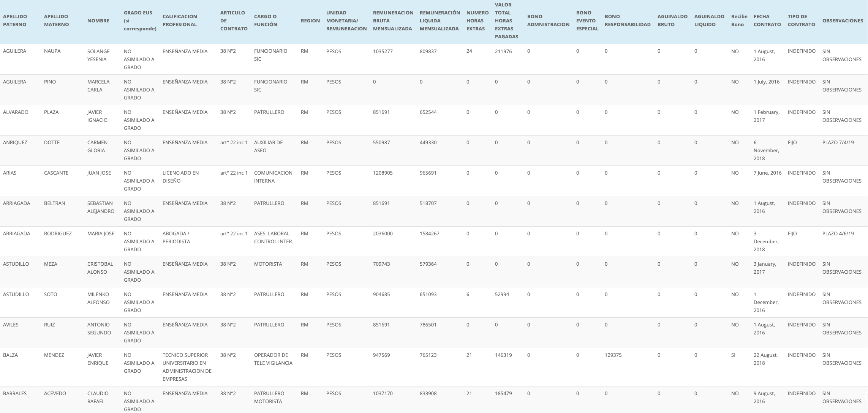Click the OBSERVACIONES column header
Screen dimensions: 868x413
(x=843, y=20)
